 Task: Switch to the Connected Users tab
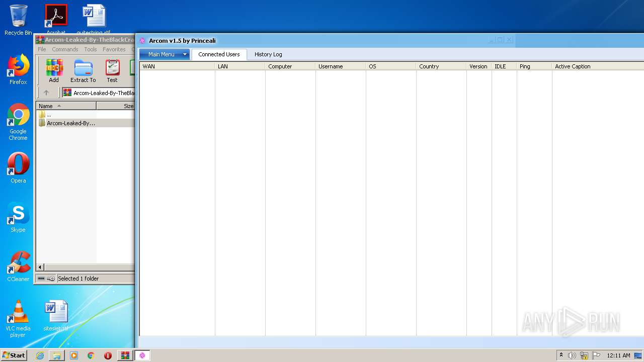pyautogui.click(x=219, y=54)
